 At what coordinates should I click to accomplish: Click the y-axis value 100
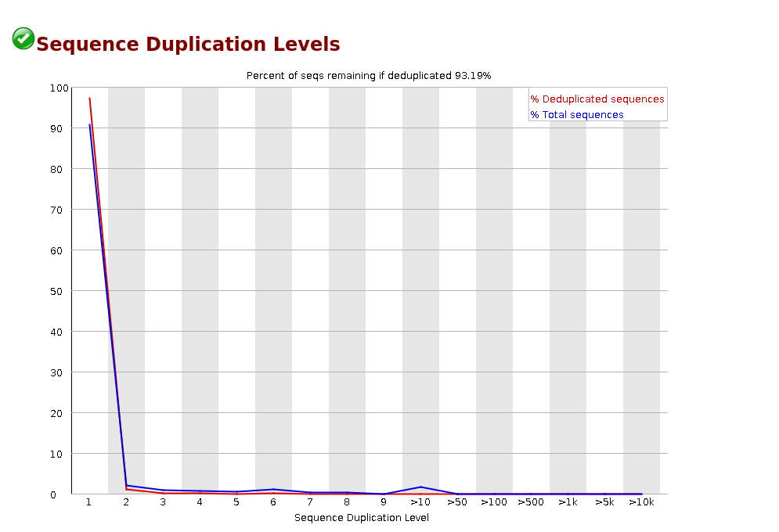pos(60,88)
